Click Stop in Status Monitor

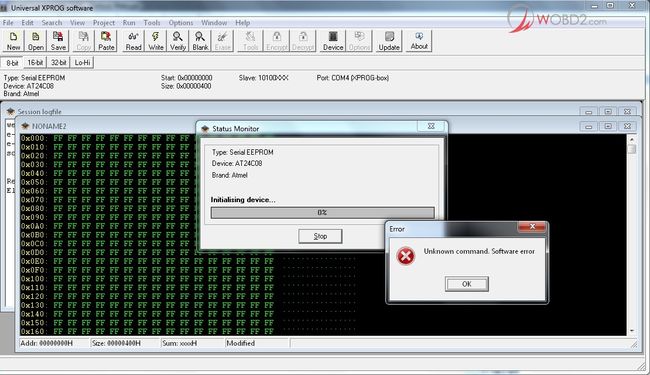click(320, 236)
